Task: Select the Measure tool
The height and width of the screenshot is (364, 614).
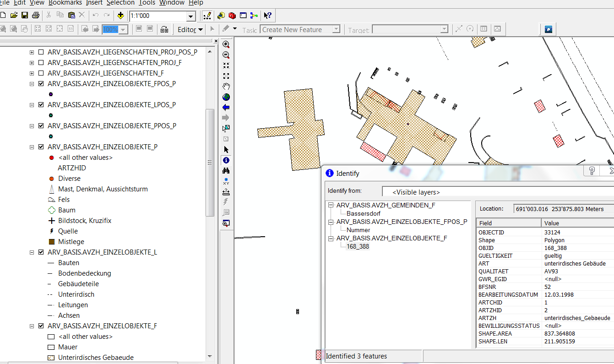Action: click(226, 192)
